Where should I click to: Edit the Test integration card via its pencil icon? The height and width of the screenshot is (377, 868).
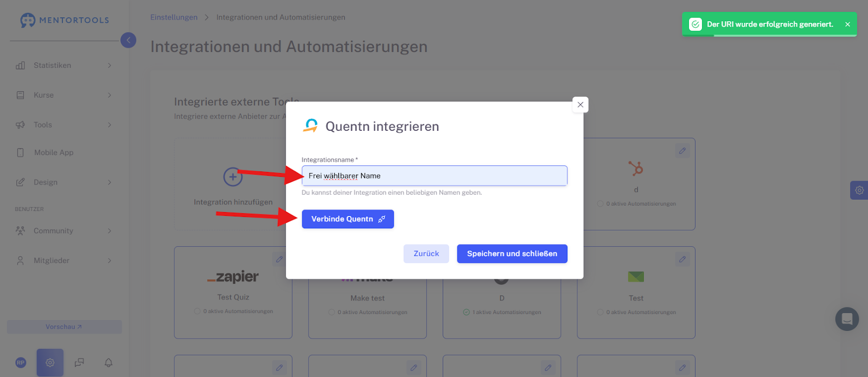(682, 259)
